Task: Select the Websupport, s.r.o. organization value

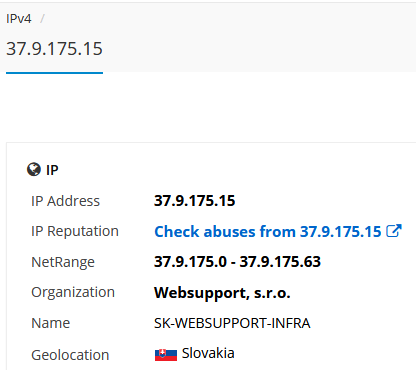Action: tap(222, 293)
